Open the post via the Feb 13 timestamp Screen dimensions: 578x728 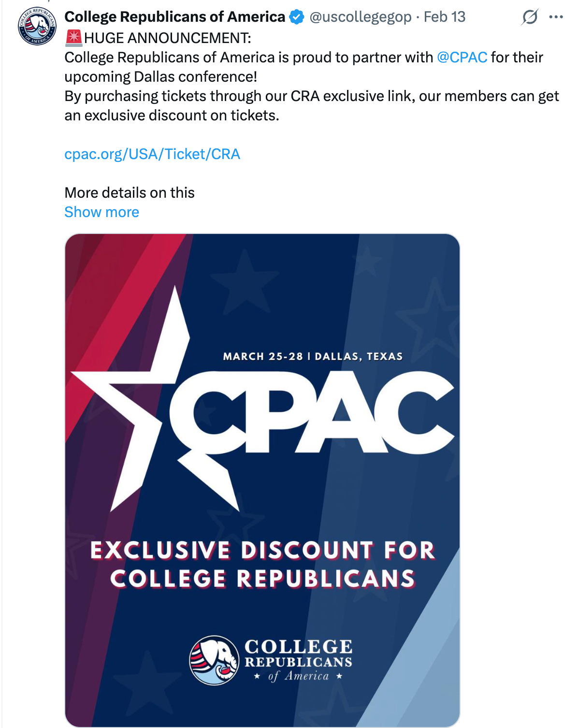click(445, 17)
